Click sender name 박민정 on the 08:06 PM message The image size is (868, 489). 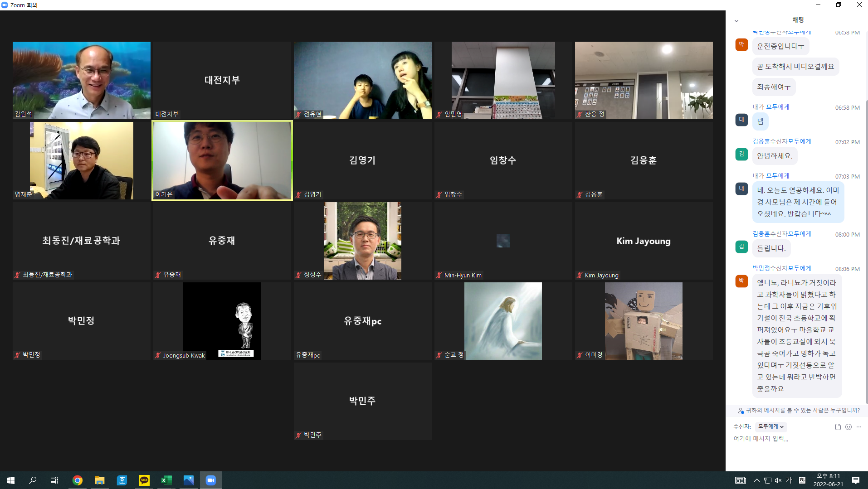tap(761, 268)
